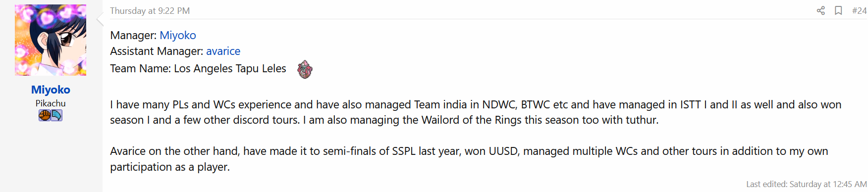The height and width of the screenshot is (192, 868).
Task: Click the Wailord of the Rings sentence
Action: click(481, 120)
